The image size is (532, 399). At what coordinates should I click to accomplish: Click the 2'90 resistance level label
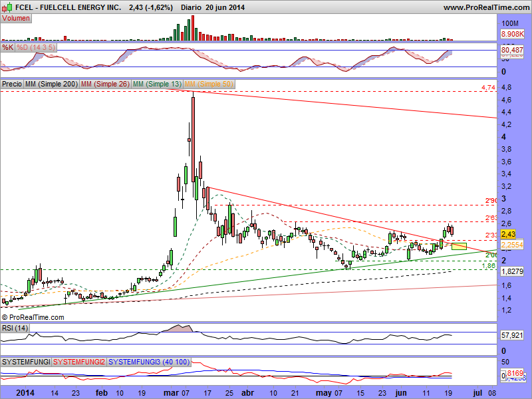(491, 201)
